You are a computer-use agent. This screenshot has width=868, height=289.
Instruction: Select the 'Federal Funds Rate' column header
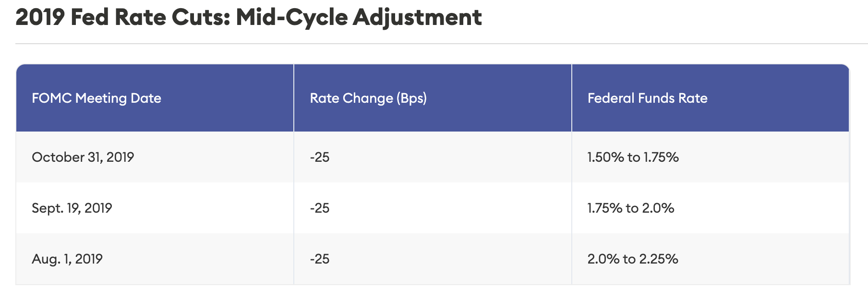(x=647, y=98)
